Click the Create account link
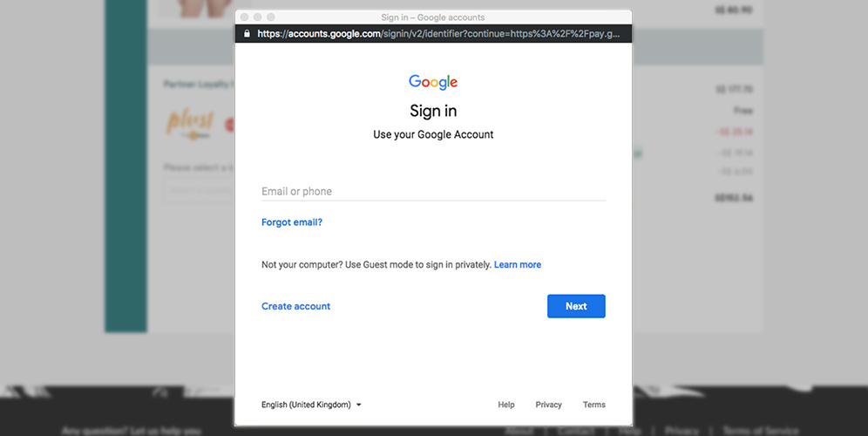Viewport: 868px width, 436px height. pyautogui.click(x=295, y=306)
